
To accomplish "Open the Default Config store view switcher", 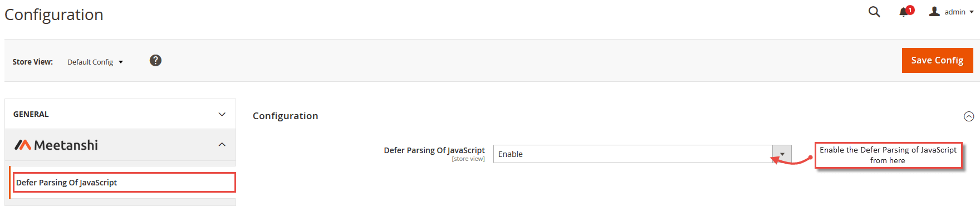I will (x=95, y=62).
